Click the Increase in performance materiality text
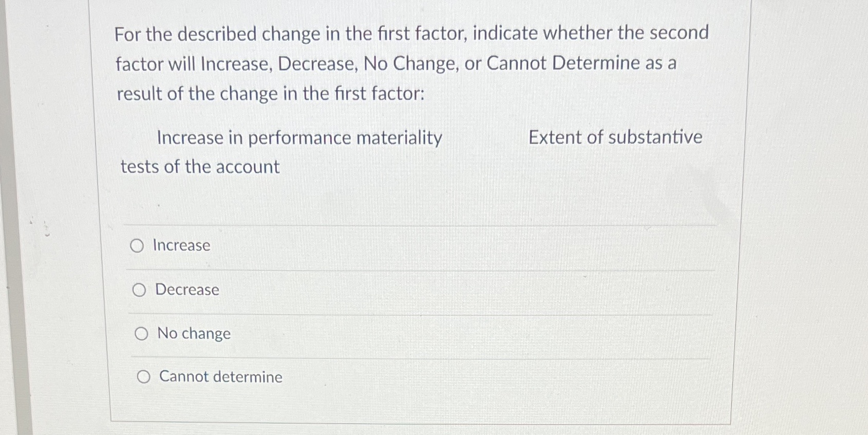This screenshot has height=435, width=868. tap(299, 137)
